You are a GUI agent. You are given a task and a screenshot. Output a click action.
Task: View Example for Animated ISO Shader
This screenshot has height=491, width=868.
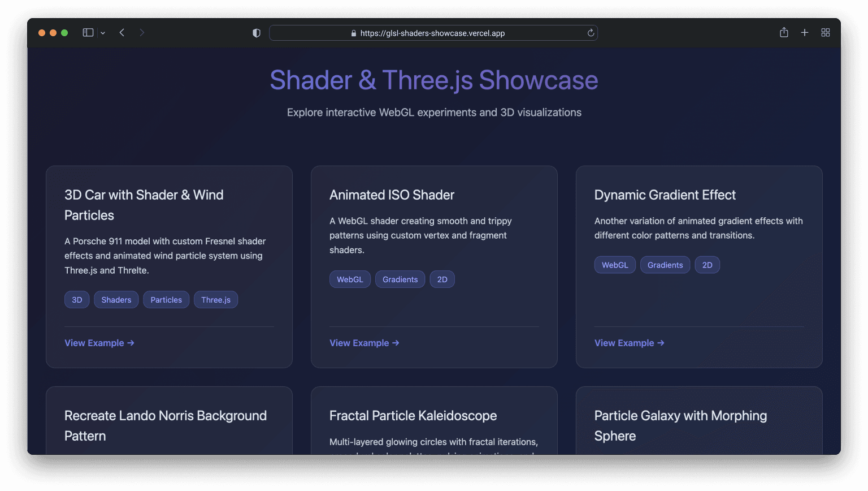[364, 343]
